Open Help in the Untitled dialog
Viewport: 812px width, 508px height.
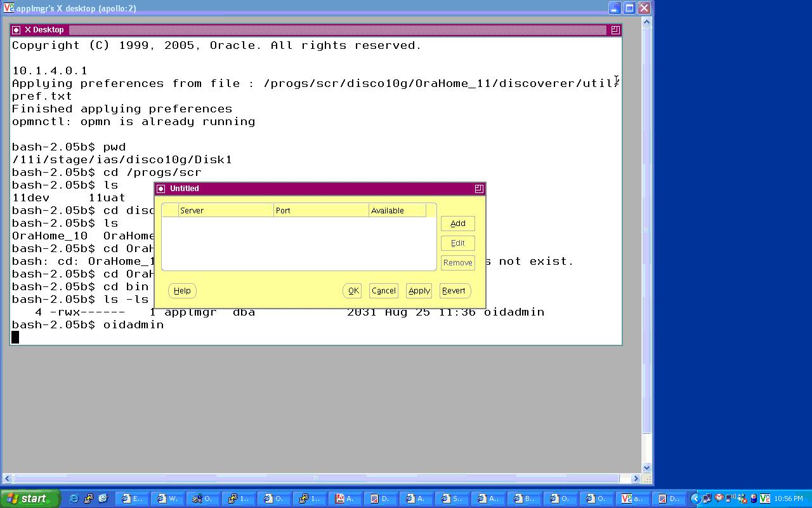click(182, 291)
